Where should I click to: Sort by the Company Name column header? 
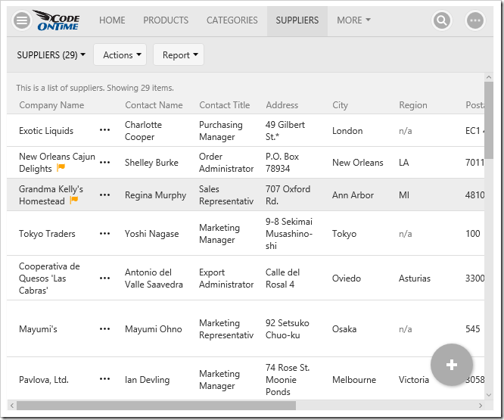51,105
